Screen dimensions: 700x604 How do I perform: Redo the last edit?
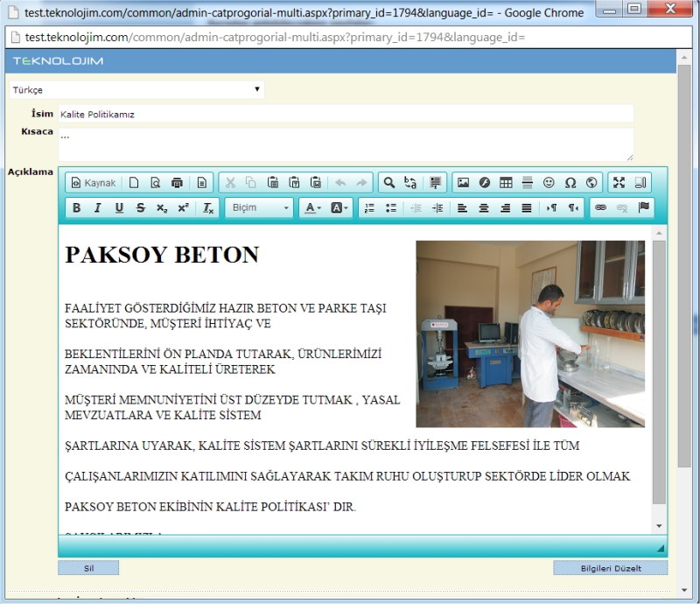361,183
